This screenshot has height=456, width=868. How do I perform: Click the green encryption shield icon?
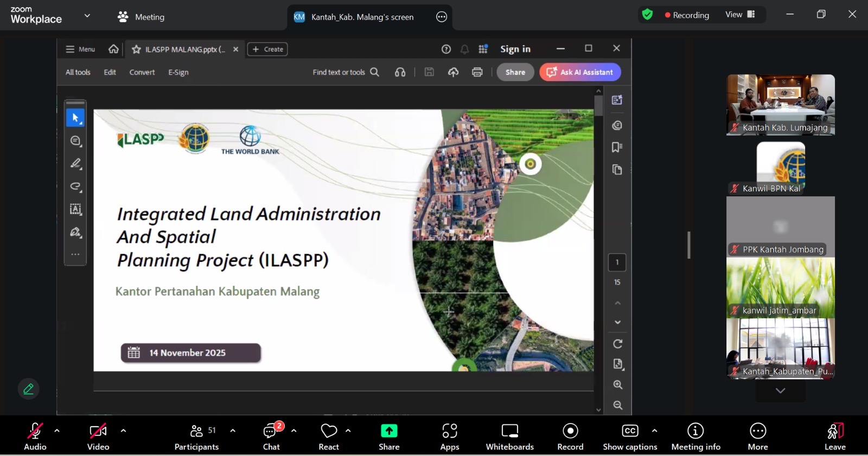click(647, 15)
